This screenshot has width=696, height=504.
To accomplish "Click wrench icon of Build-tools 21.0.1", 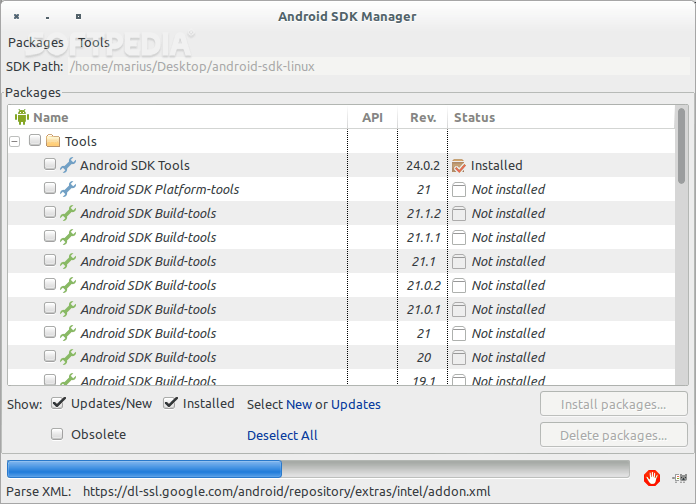I will tap(68, 309).
